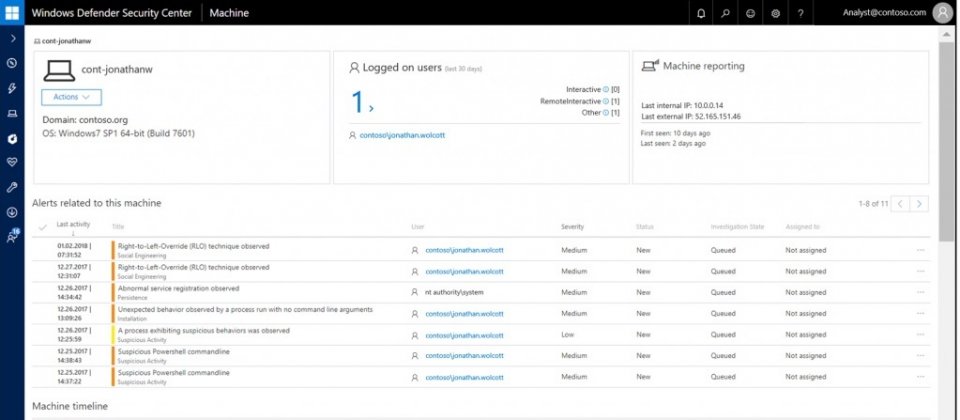Image resolution: width=960 pixels, height=420 pixels.
Task: Open the search magnifier icon in header
Action: (x=726, y=13)
